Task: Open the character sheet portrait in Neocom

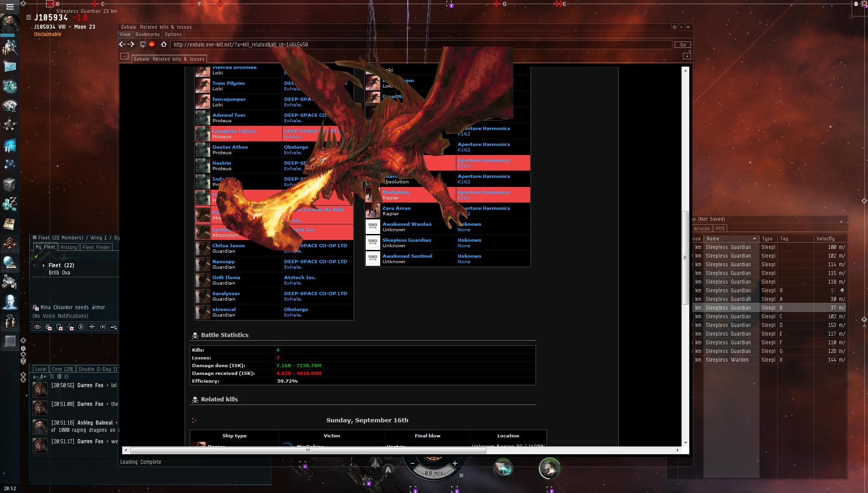Action: point(10,24)
